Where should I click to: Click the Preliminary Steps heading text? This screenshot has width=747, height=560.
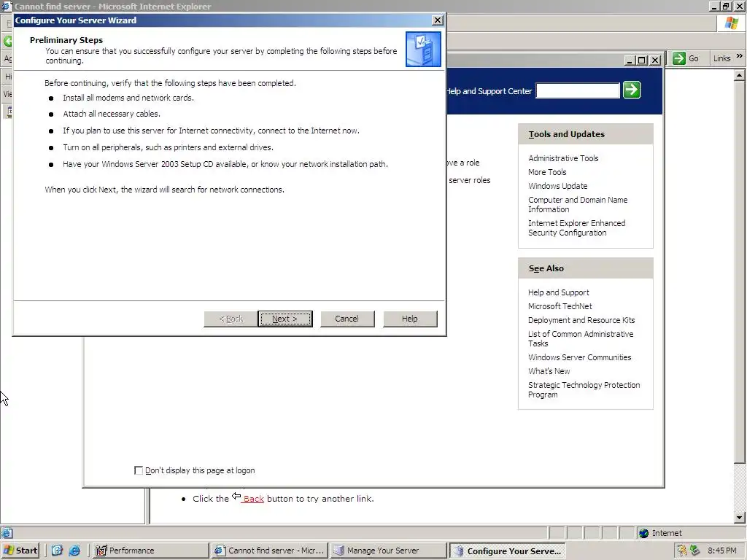(66, 40)
